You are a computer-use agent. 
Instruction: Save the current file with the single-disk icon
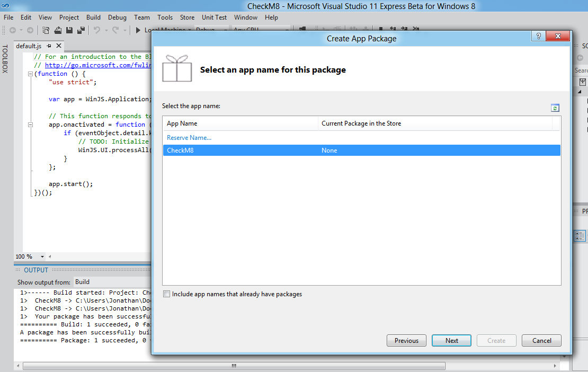pyautogui.click(x=69, y=30)
